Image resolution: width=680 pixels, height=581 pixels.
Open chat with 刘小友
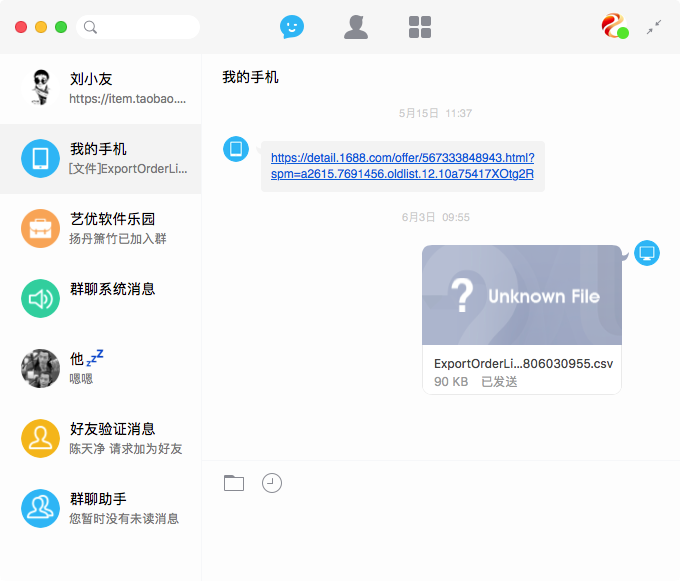point(101,88)
